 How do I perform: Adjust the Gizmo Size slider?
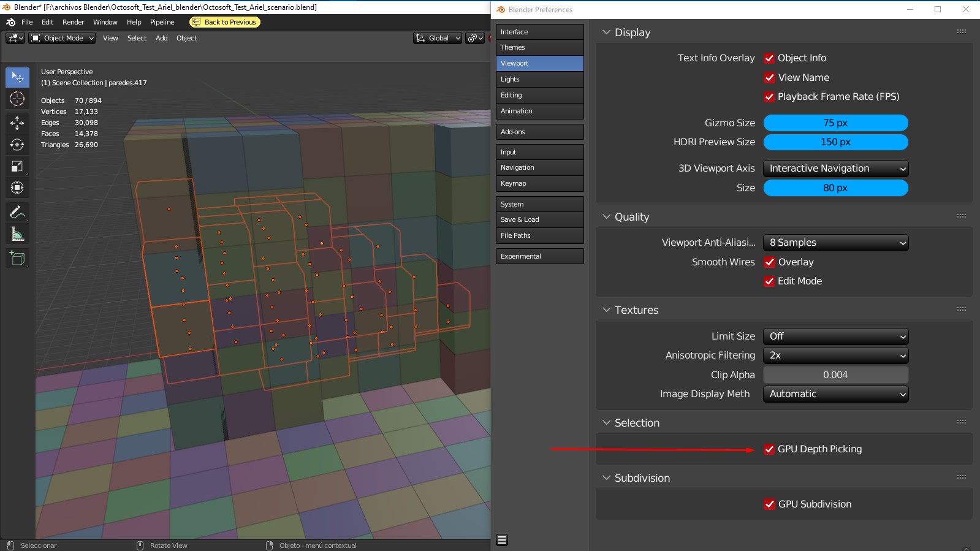click(x=835, y=123)
